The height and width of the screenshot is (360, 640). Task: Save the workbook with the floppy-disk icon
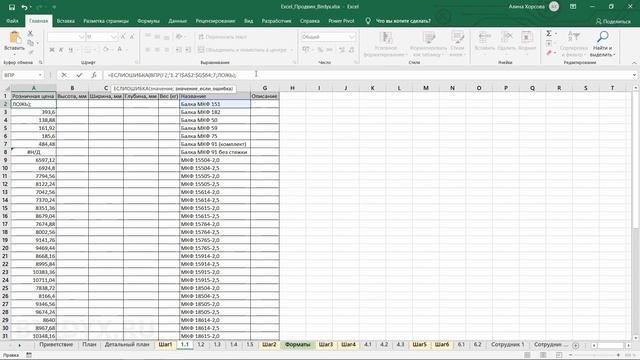pyautogui.click(x=11, y=7)
